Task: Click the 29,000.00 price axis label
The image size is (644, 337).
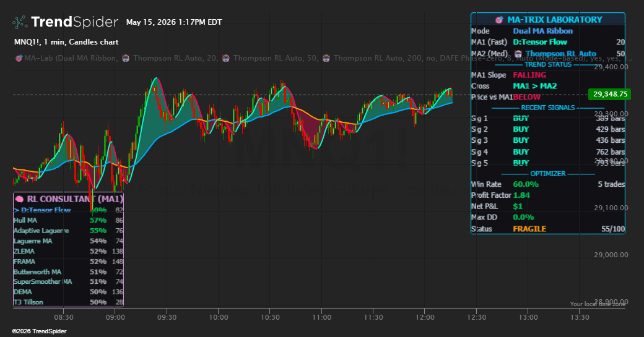Action: pos(611,255)
